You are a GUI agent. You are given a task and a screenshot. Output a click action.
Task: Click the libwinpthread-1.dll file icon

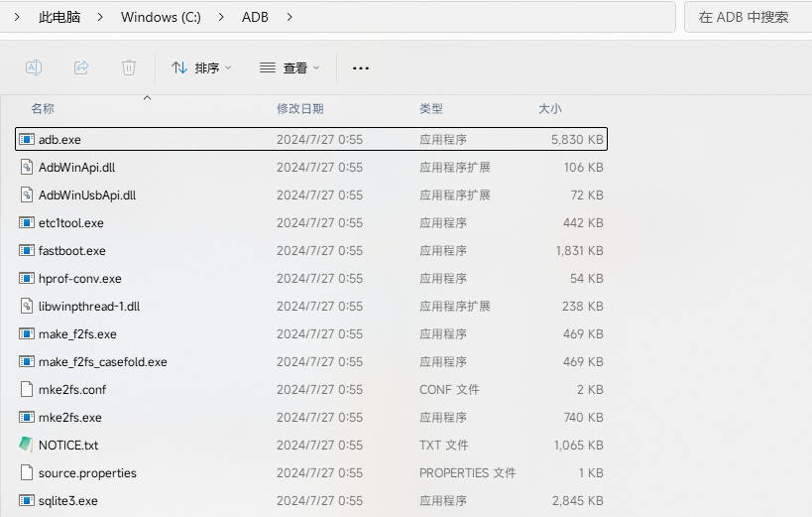[x=27, y=306]
